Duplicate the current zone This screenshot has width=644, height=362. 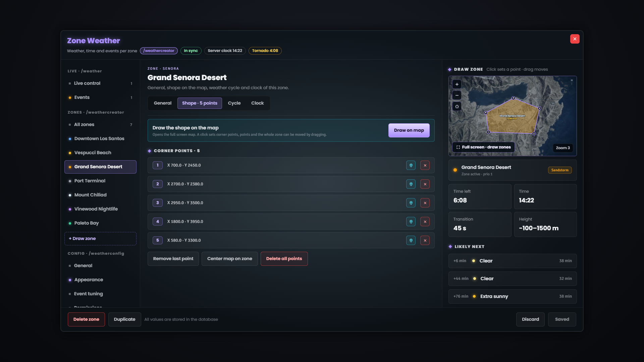tap(124, 319)
